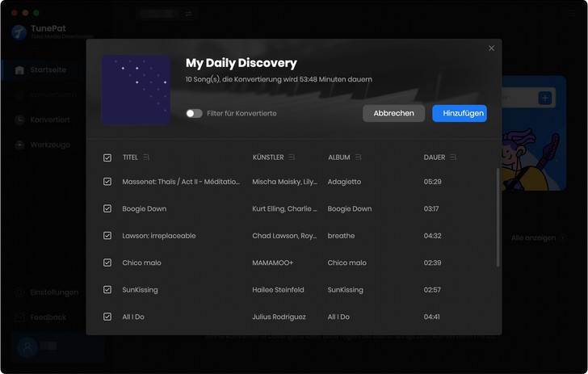This screenshot has width=588, height=374.
Task: Sort the list by DAUER sort icon
Action: [x=453, y=158]
